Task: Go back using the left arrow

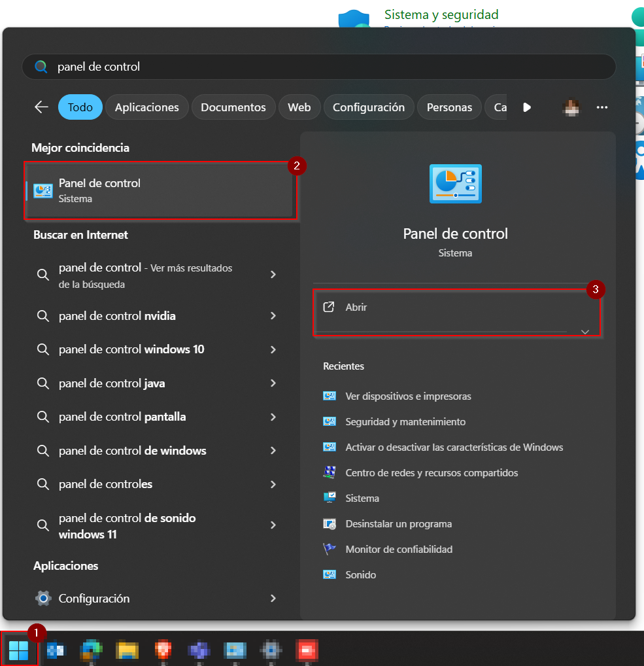Action: tap(41, 107)
